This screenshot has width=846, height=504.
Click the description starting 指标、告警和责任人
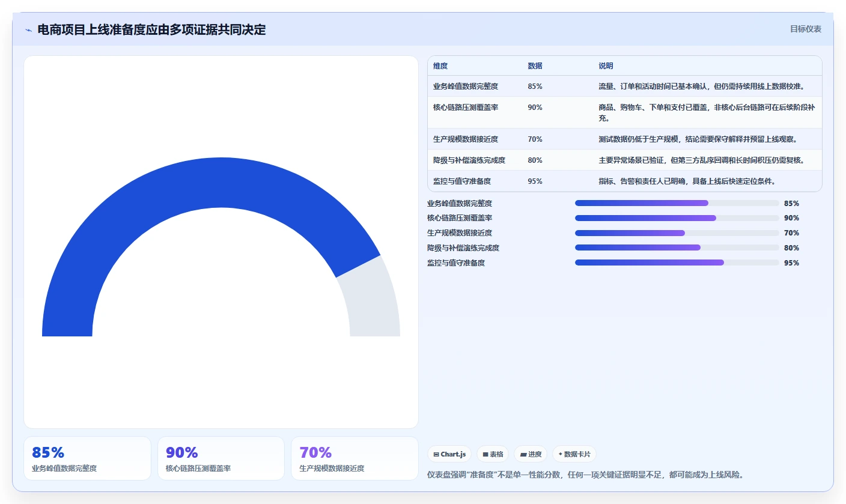point(688,181)
